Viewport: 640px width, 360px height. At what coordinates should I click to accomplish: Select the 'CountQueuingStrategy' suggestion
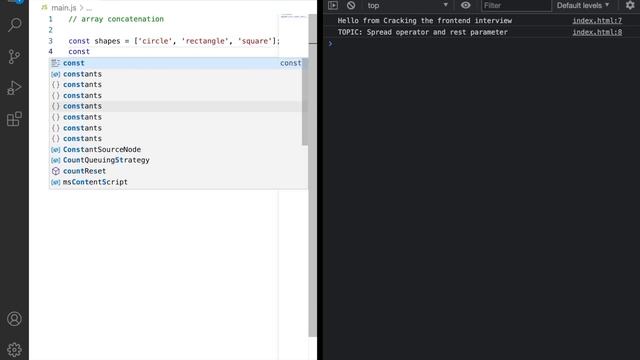178,160
